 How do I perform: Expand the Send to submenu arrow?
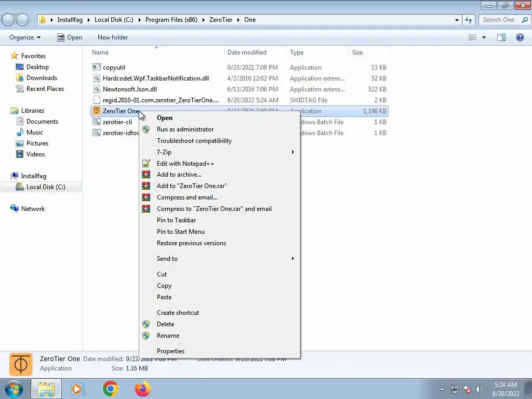coord(292,259)
